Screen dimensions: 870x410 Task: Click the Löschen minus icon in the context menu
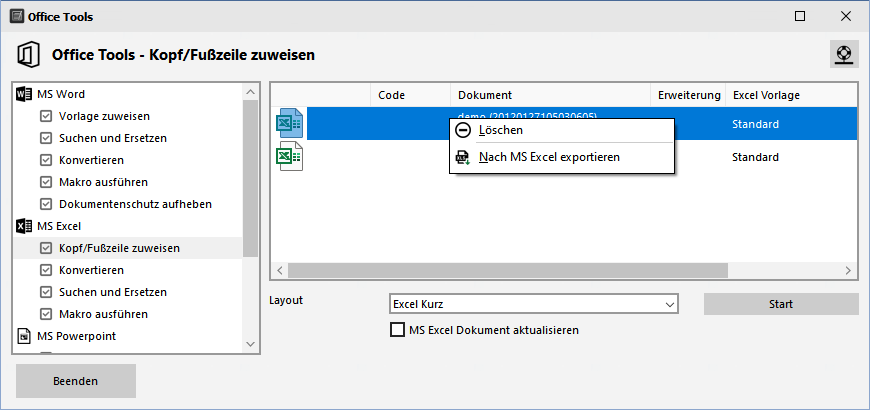462,130
